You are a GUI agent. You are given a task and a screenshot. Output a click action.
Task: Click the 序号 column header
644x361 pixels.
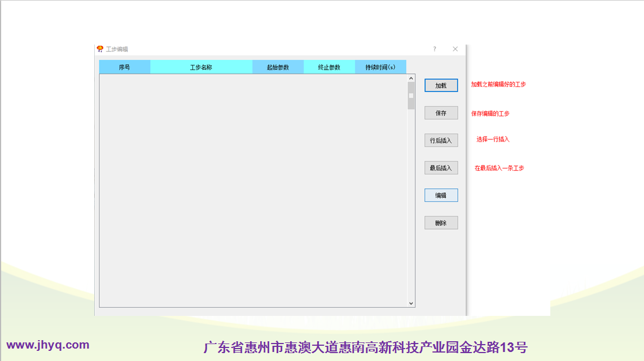[x=125, y=67]
